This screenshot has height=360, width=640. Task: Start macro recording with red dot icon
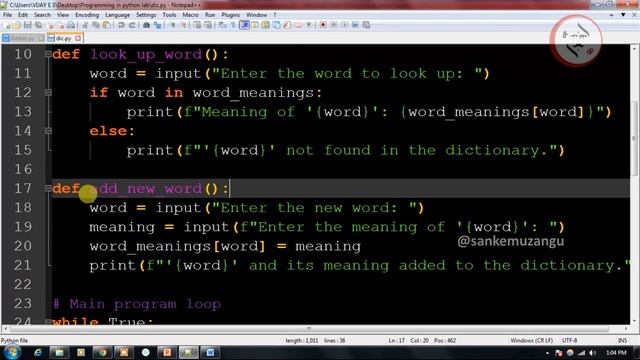[x=323, y=25]
